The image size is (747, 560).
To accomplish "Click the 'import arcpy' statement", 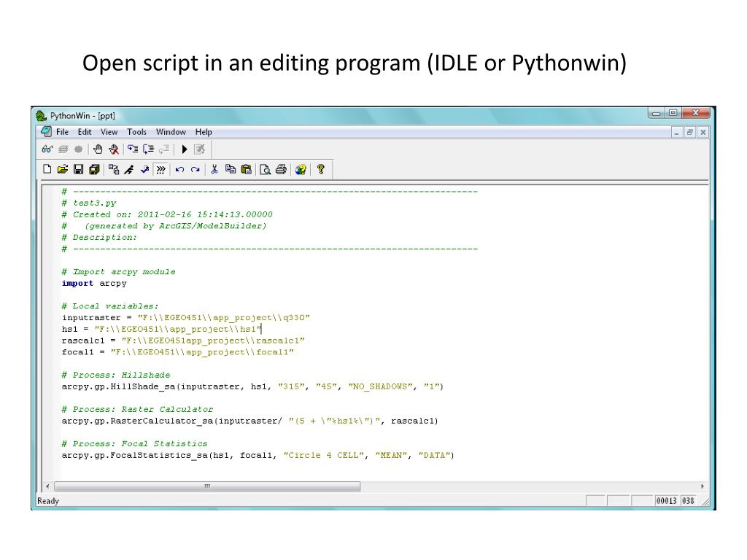I will pos(94,283).
